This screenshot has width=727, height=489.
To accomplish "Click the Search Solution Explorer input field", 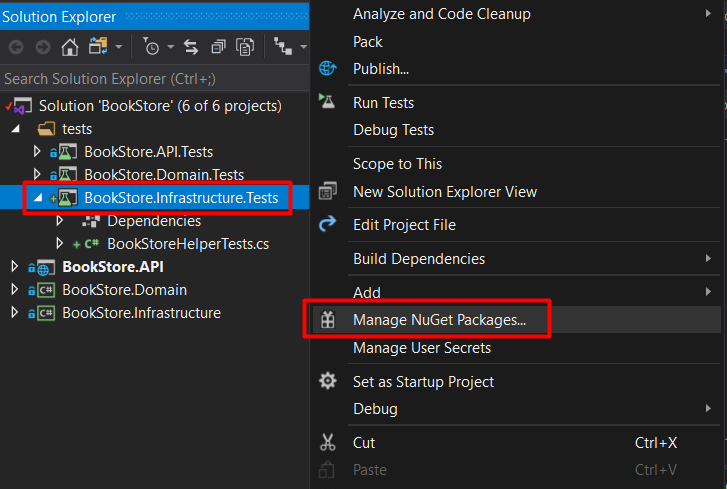I will pyautogui.click(x=150, y=78).
